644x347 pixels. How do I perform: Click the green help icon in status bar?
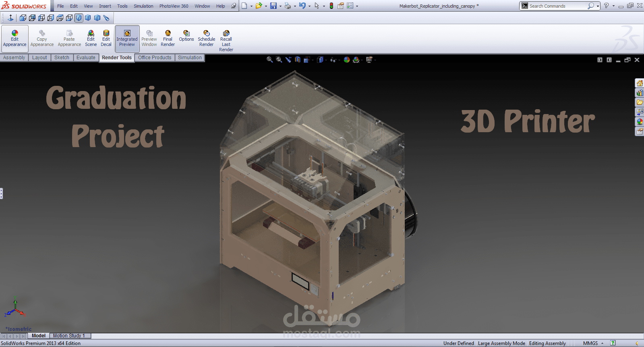pos(613,343)
